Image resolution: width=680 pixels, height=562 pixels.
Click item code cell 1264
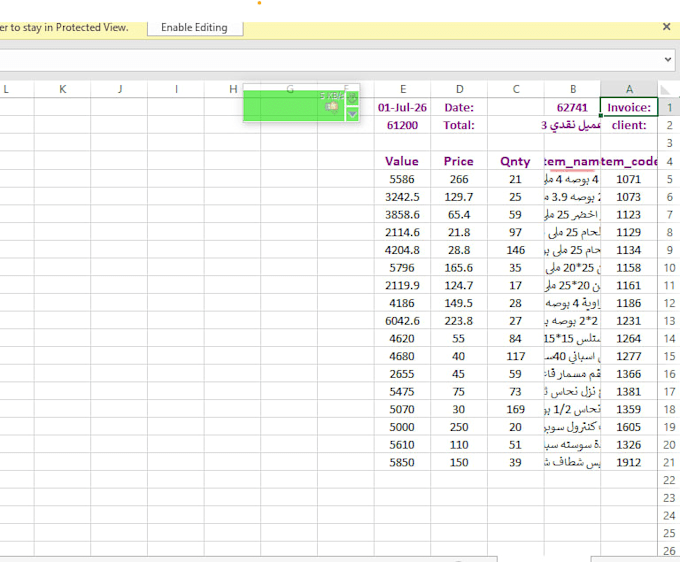pyautogui.click(x=629, y=338)
